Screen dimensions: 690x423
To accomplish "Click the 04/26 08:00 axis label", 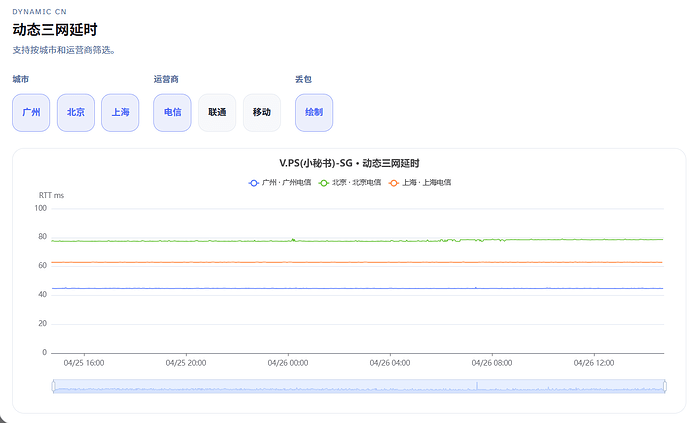I will (492, 363).
